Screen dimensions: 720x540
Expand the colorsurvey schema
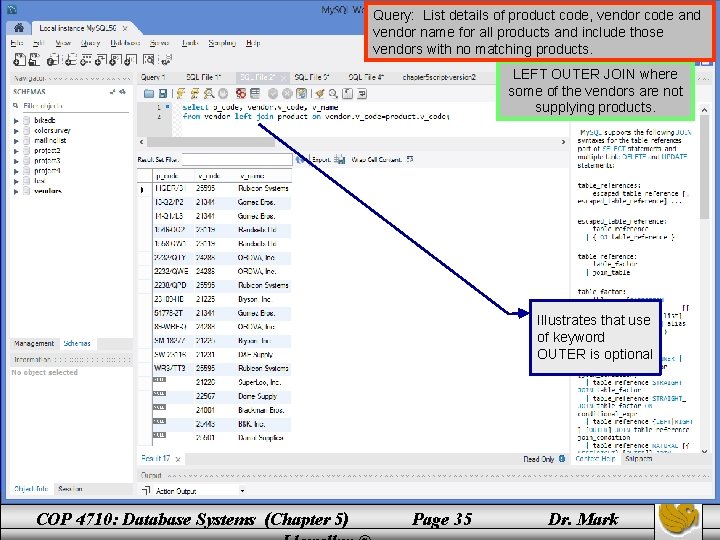(x=16, y=131)
